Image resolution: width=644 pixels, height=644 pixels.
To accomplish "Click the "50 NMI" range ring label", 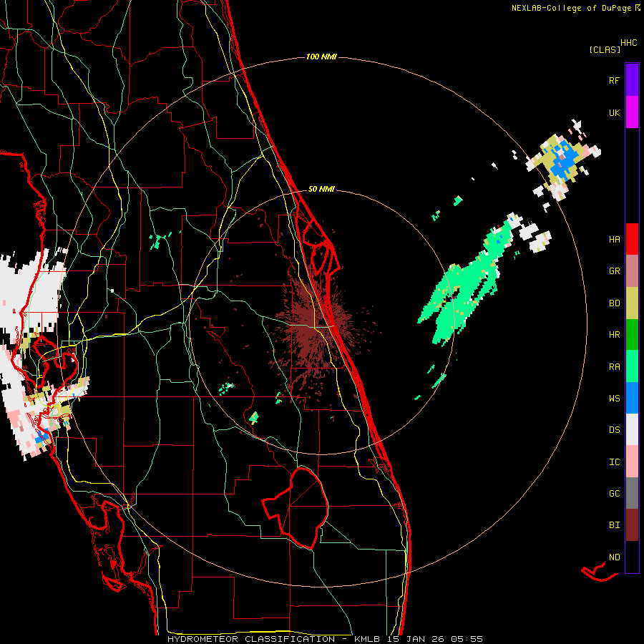I will tap(321, 189).
